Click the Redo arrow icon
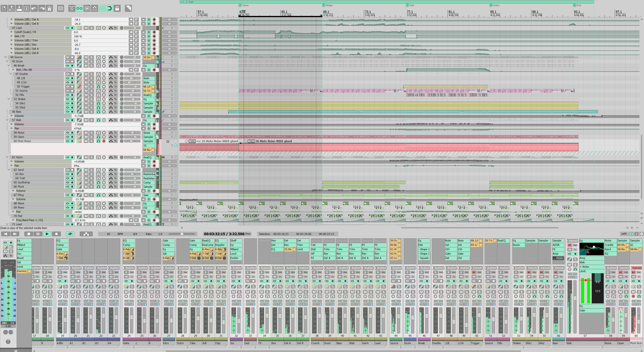The height and width of the screenshot is (352, 644). pos(42,9)
